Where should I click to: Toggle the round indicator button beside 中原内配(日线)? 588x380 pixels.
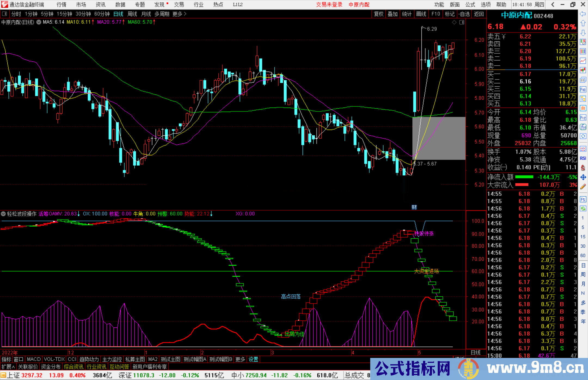click(39, 22)
